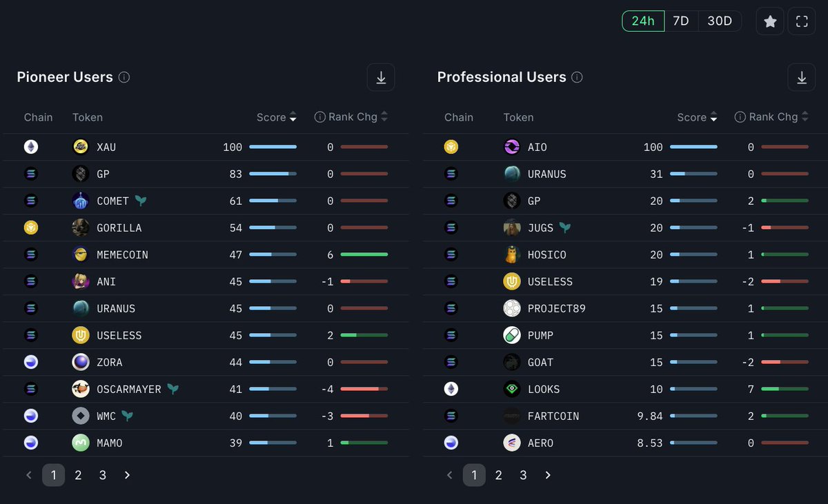Go to page 2 of Professional Users

(x=499, y=475)
